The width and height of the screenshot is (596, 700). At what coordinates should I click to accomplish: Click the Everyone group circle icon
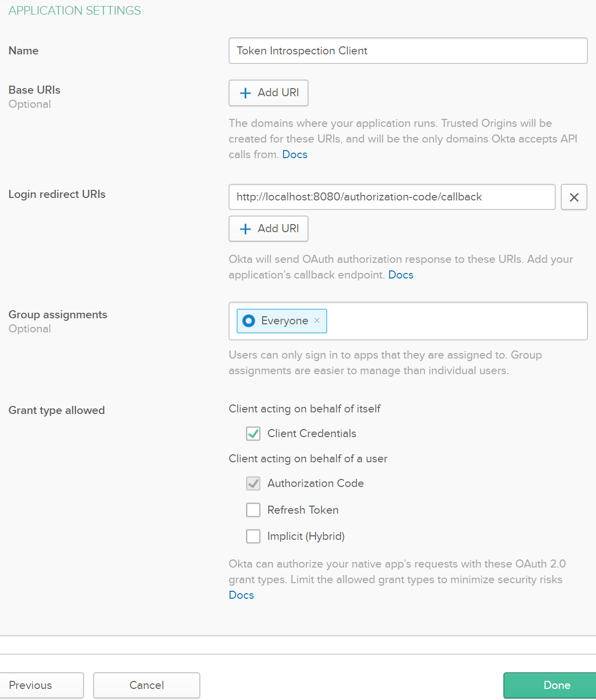click(249, 321)
